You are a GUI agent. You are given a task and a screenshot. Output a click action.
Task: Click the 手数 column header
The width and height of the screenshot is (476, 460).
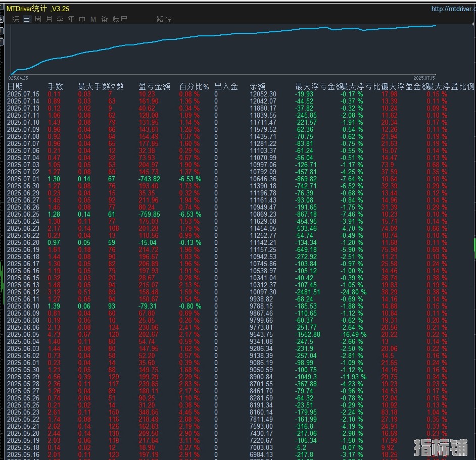[55, 87]
